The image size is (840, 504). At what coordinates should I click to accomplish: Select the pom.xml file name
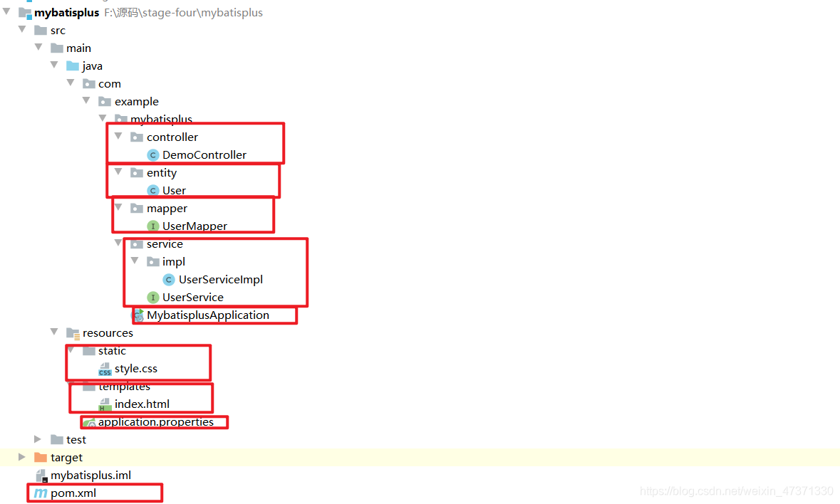(x=73, y=493)
